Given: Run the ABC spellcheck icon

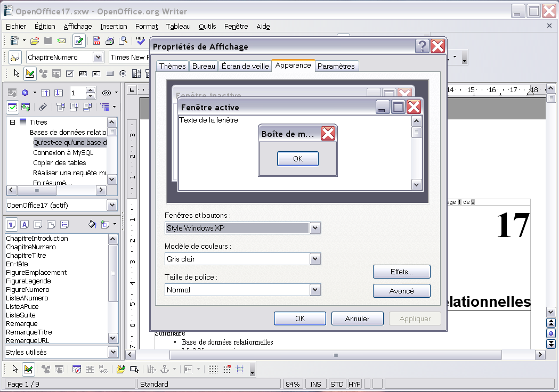Looking at the screenshot, I should click(x=141, y=41).
